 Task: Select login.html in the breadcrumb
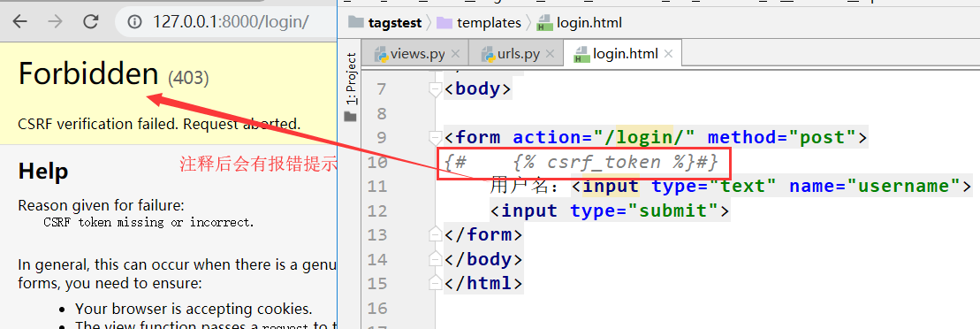tap(580, 23)
